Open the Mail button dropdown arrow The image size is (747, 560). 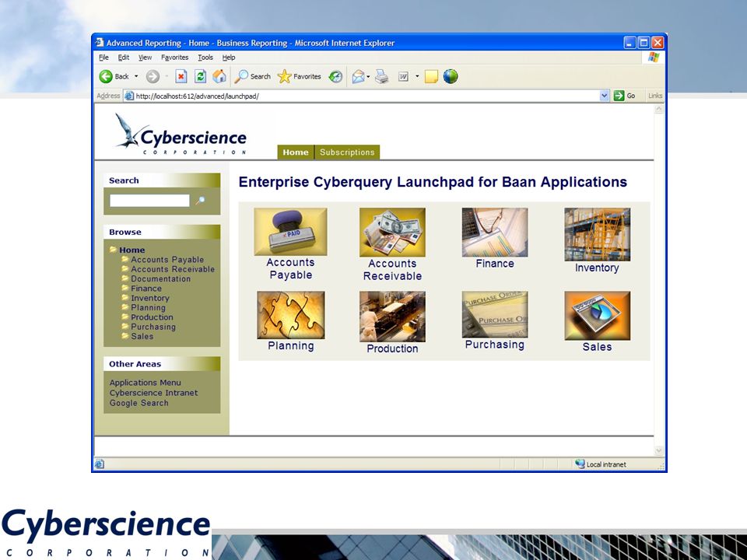(x=368, y=76)
